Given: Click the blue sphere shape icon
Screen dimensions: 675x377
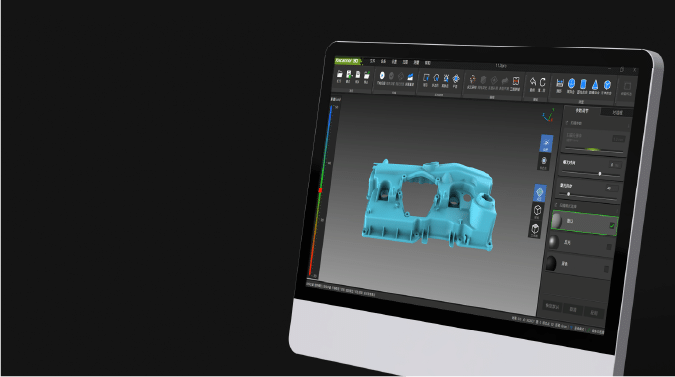Looking at the screenshot, I should pos(571,83).
